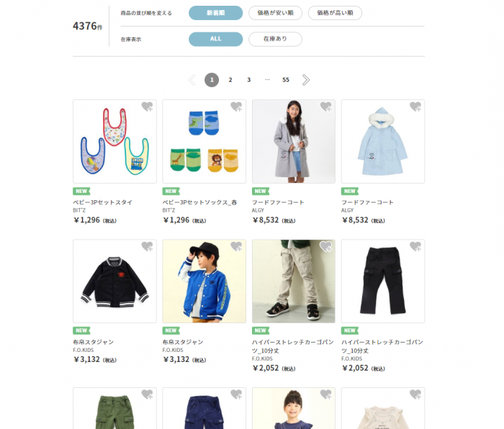
Task: Sort products by 価格が高い順
Action: 336,13
